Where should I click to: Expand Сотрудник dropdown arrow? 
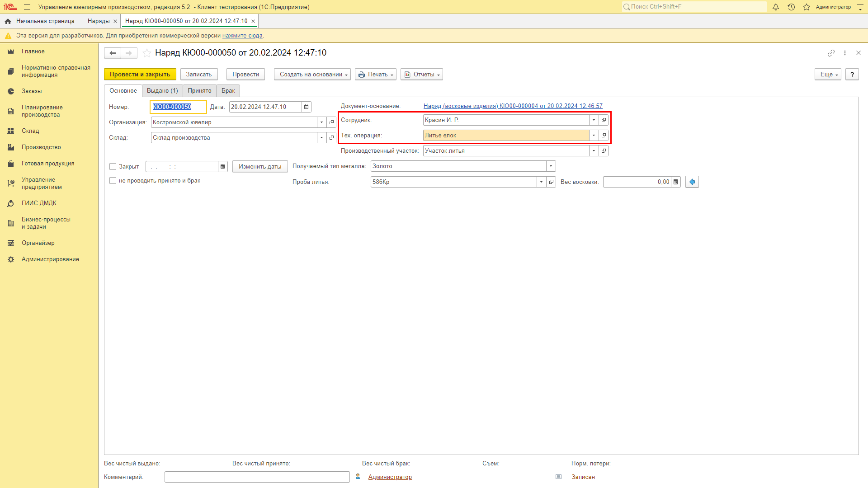pos(594,120)
